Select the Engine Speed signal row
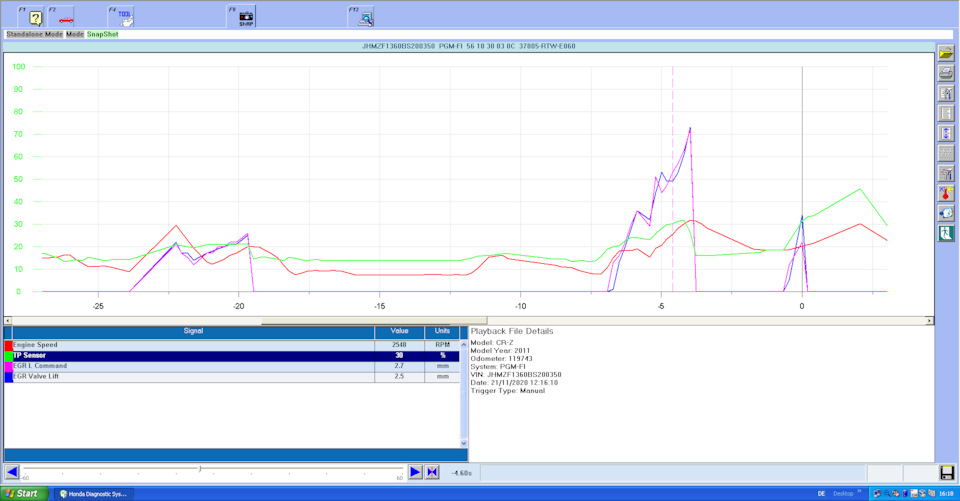Viewport: 960px width, 501px height. [x=232, y=345]
